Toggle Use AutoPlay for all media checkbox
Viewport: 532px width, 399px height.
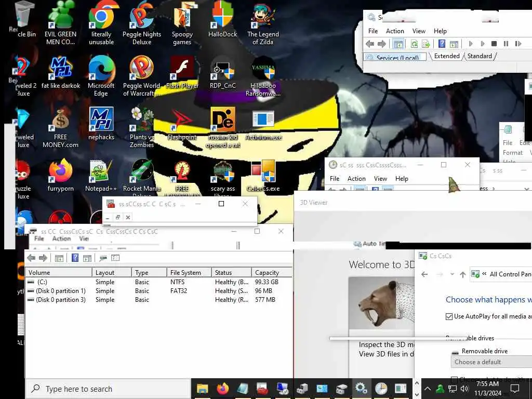click(x=449, y=316)
